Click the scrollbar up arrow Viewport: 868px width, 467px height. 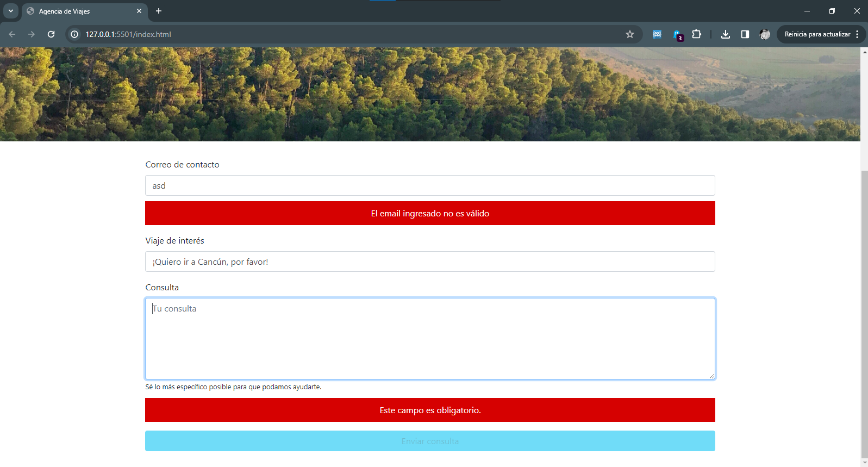click(x=864, y=52)
